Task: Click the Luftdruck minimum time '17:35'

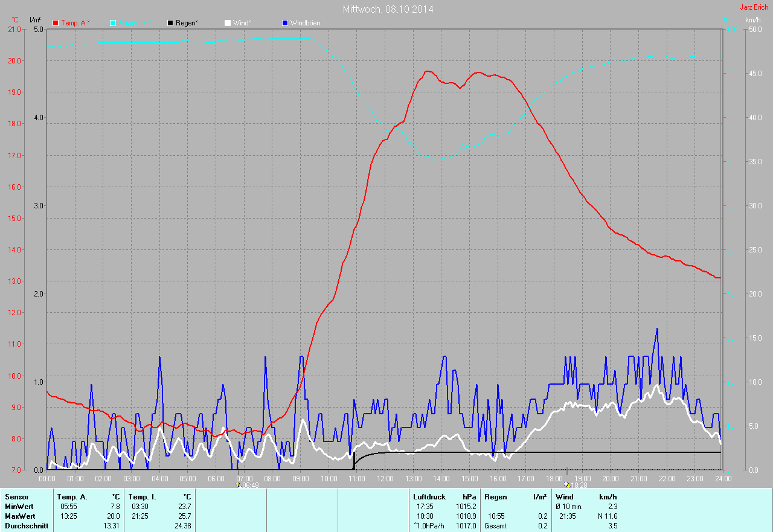Action: tap(425, 507)
